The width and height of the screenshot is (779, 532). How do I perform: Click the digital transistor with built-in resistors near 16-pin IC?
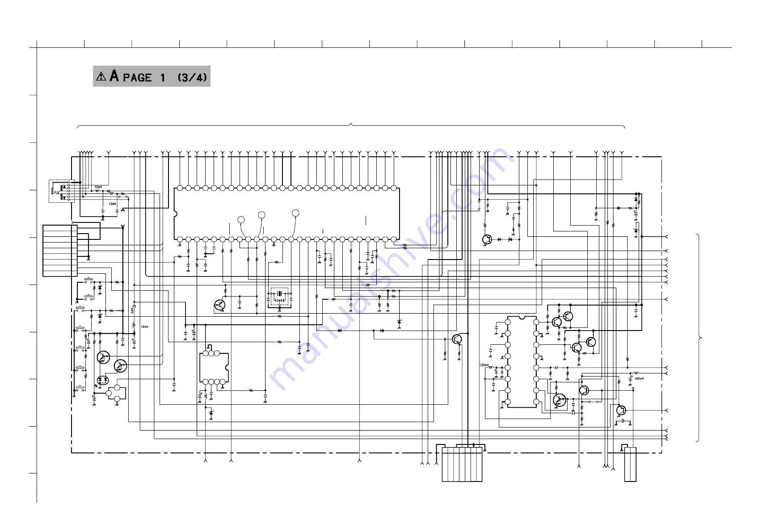click(559, 400)
